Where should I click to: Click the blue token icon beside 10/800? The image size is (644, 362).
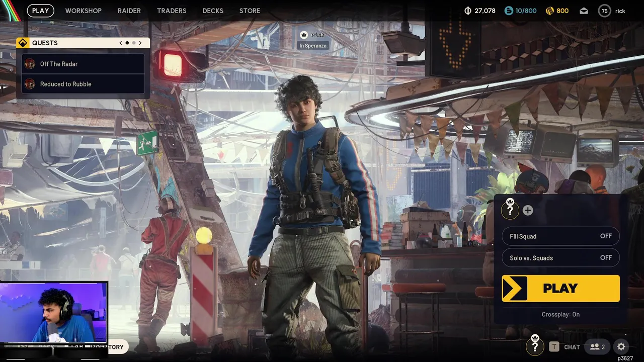(509, 11)
